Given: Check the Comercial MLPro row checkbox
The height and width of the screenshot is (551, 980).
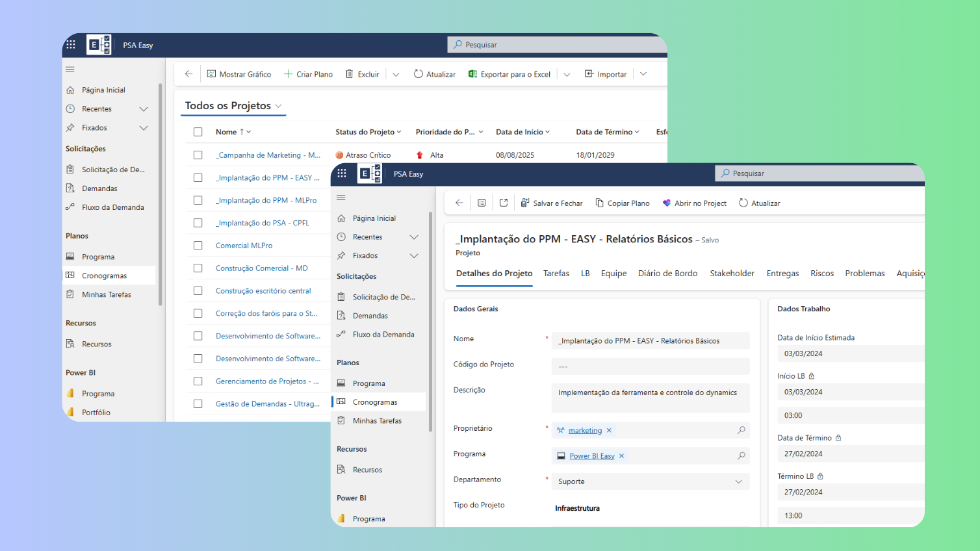Looking at the screenshot, I should coord(198,246).
